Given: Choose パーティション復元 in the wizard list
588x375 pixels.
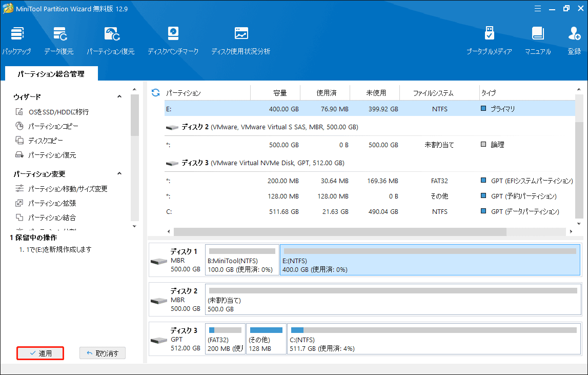Looking at the screenshot, I should 46,154.
